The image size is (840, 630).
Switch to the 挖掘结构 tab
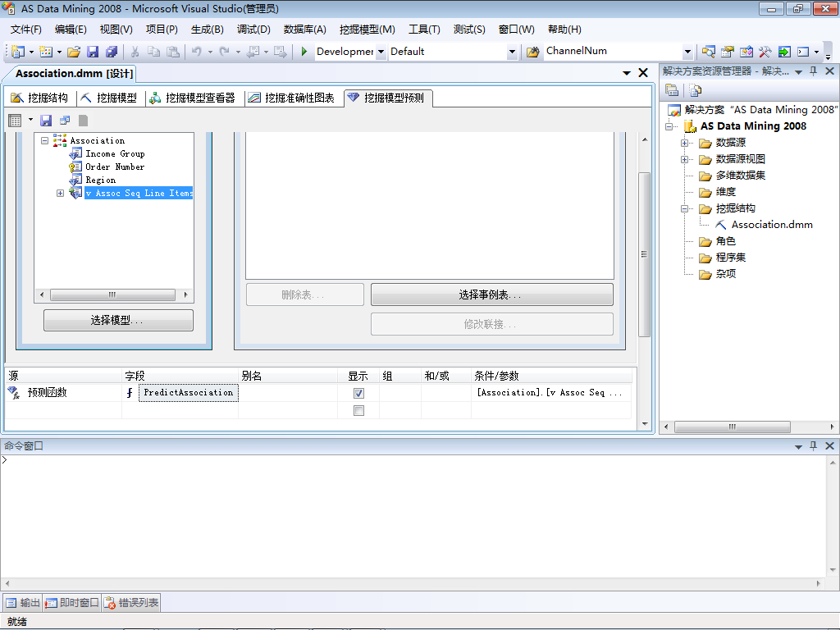tap(41, 98)
